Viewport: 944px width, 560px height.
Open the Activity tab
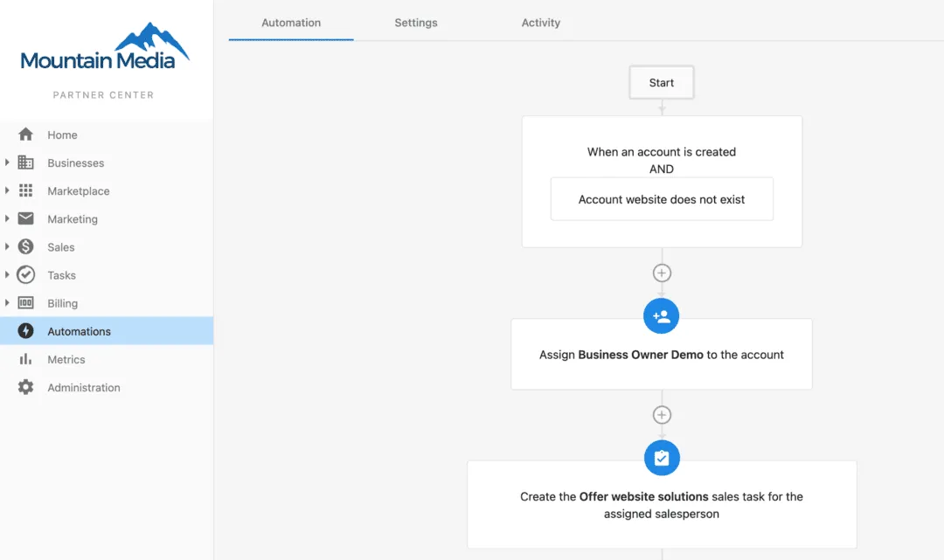540,24
